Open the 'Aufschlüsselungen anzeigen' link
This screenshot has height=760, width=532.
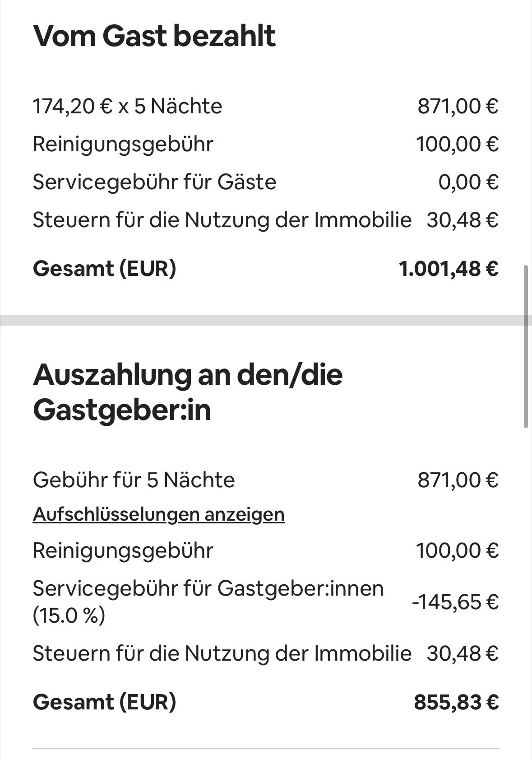point(159,514)
